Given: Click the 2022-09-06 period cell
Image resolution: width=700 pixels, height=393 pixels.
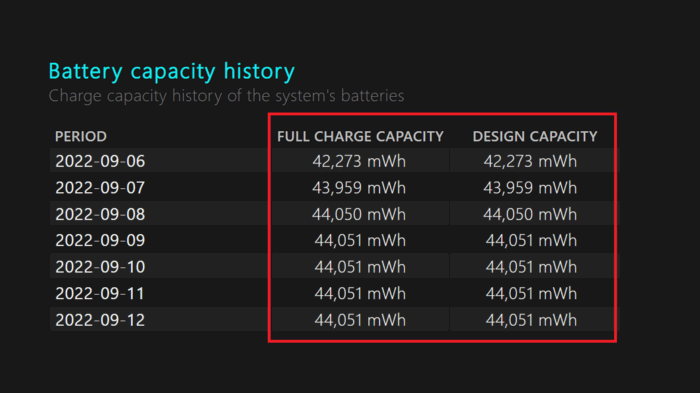Looking at the screenshot, I should 100,161.
